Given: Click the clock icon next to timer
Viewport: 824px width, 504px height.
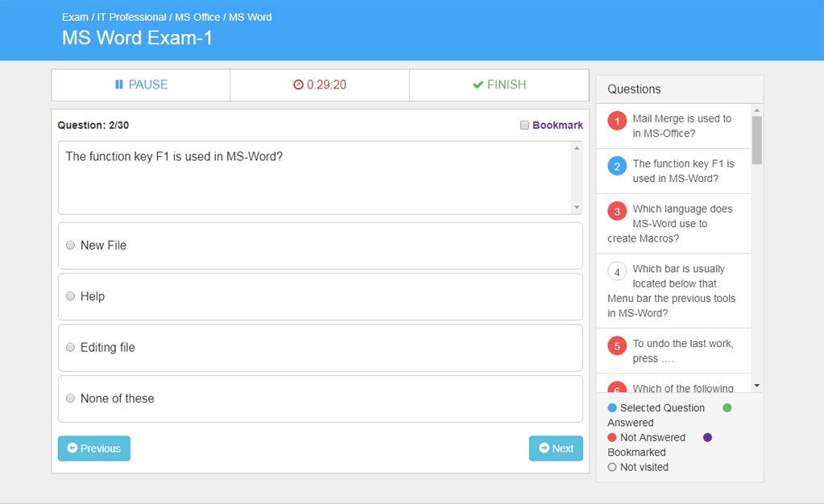Looking at the screenshot, I should 299,85.
